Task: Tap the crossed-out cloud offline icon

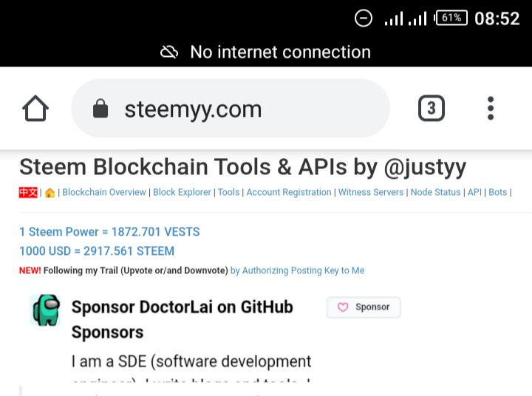Action: 169,52
